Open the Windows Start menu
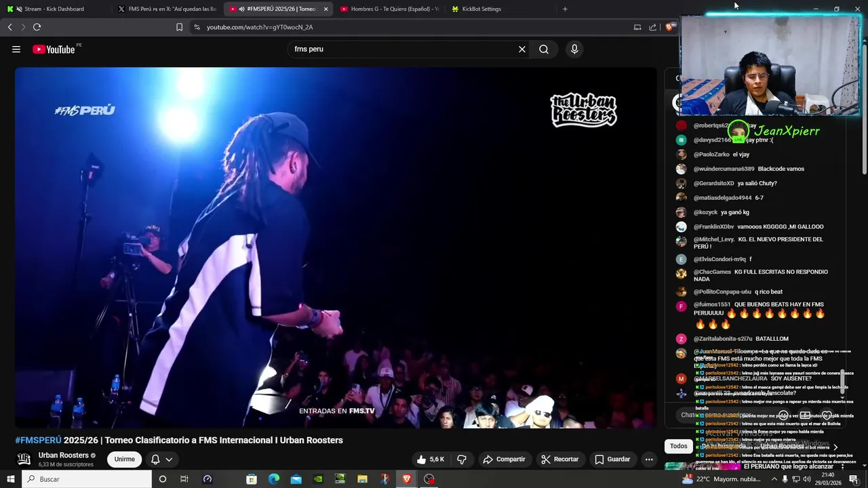Viewport: 868px width, 488px height. point(11,479)
